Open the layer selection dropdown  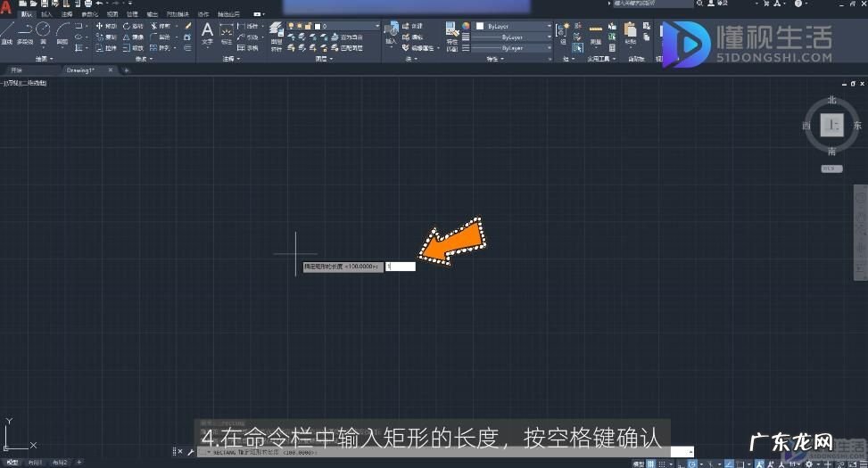tap(376, 26)
